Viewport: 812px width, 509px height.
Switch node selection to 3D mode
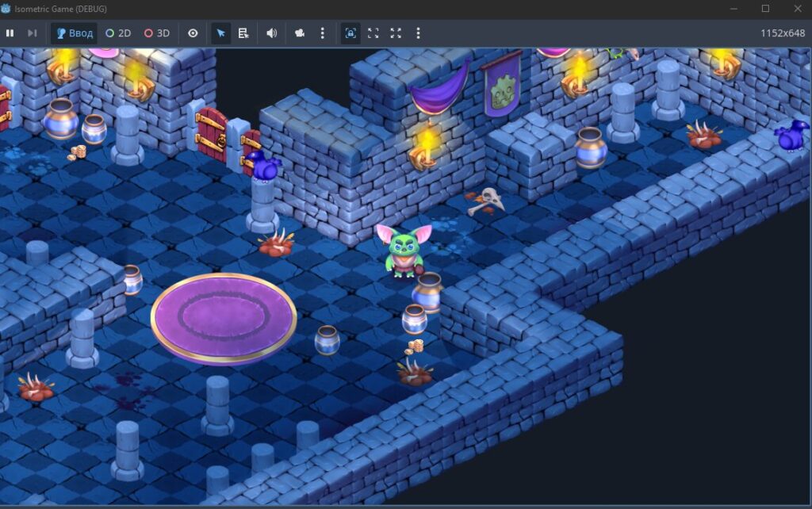(x=157, y=33)
